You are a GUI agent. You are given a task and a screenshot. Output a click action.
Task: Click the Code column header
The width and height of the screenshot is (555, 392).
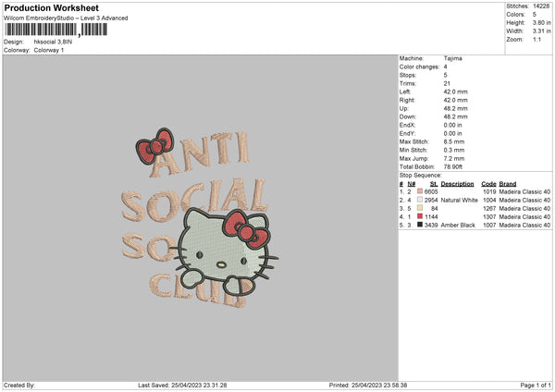(488, 183)
